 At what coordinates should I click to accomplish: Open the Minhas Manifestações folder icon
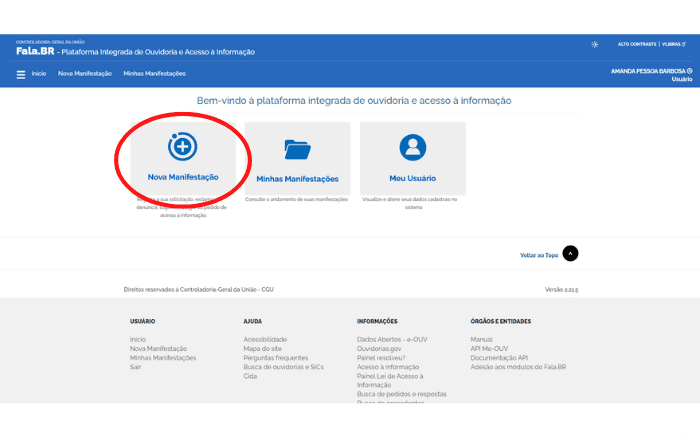tap(297, 149)
